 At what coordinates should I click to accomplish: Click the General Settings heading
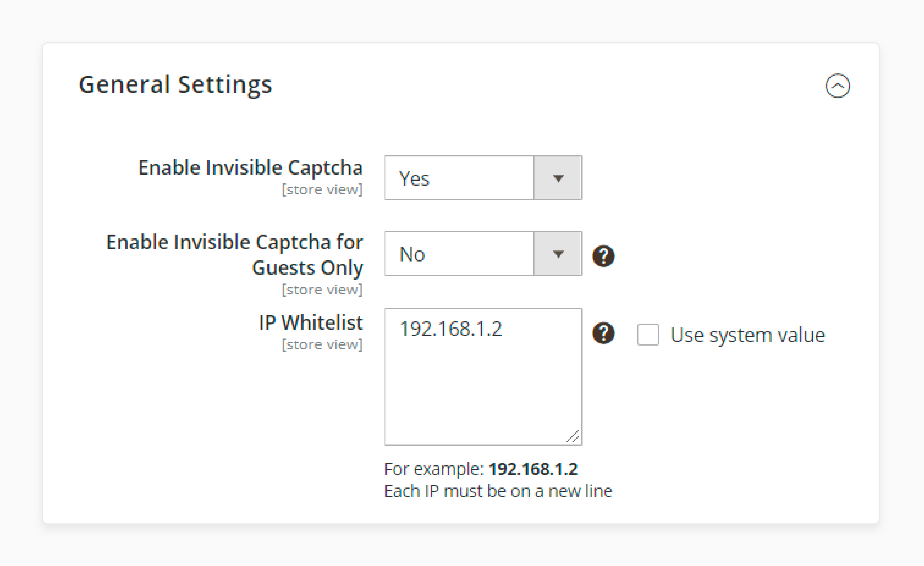(x=175, y=85)
